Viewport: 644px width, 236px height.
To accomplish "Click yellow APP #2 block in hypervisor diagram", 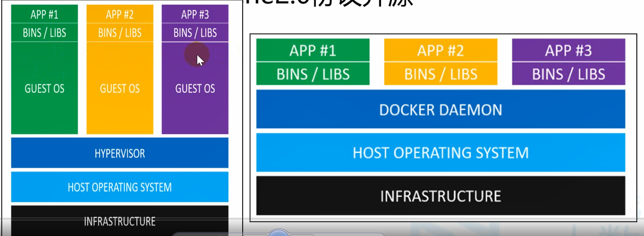I will [120, 14].
